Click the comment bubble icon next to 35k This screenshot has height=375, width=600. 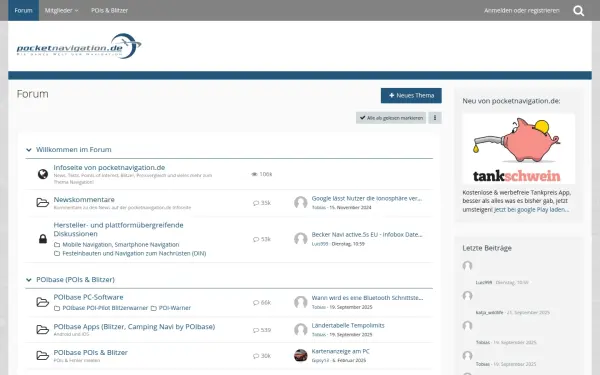tap(256, 203)
